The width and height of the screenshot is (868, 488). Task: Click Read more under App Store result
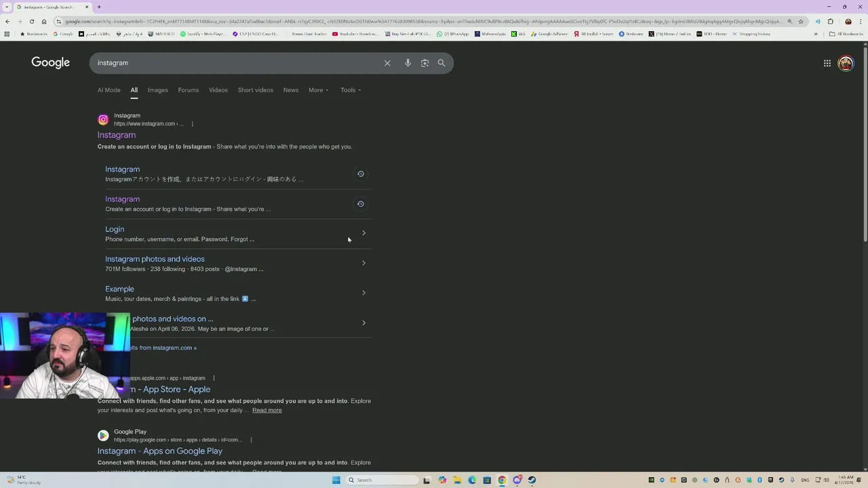(267, 410)
